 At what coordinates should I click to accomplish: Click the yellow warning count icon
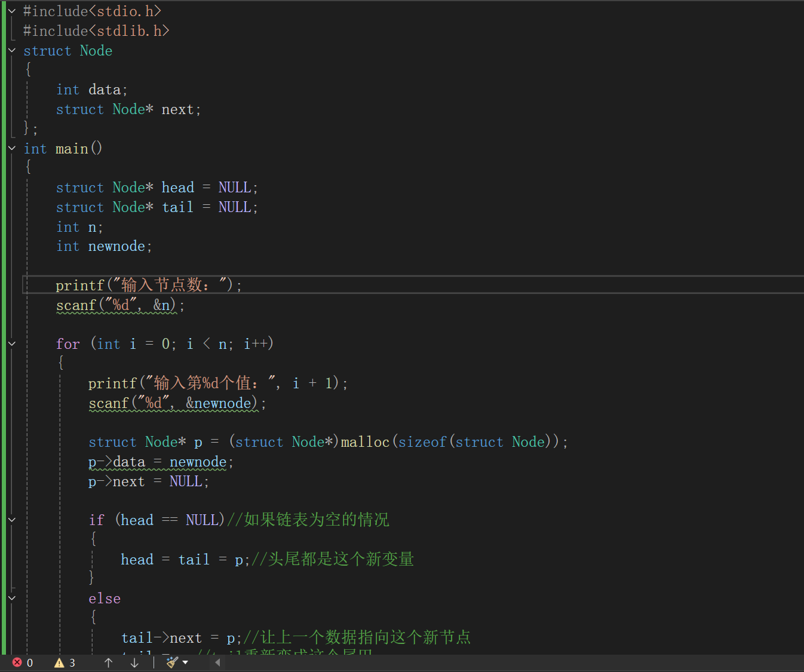(59, 662)
